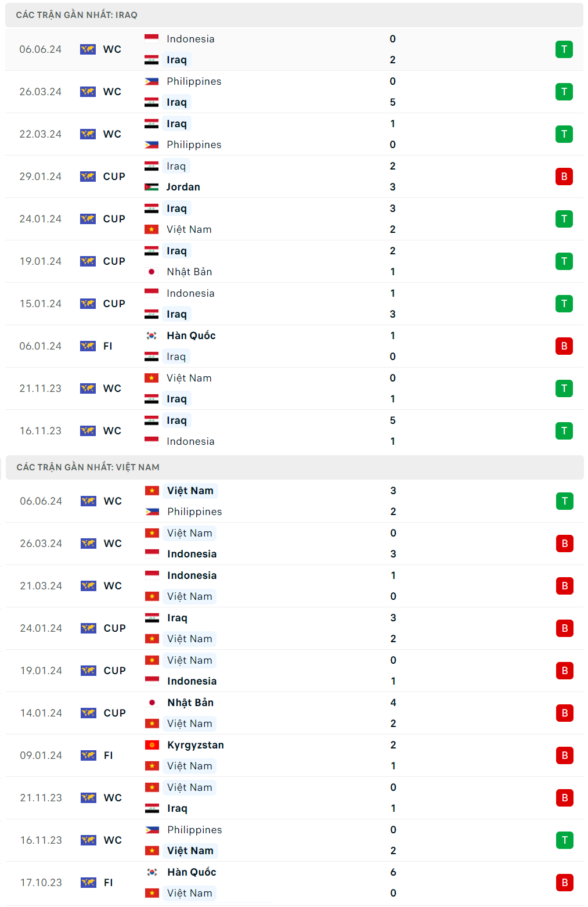Open the Kyrgyzstan team link
This screenshot has width=588, height=907.
(x=196, y=745)
